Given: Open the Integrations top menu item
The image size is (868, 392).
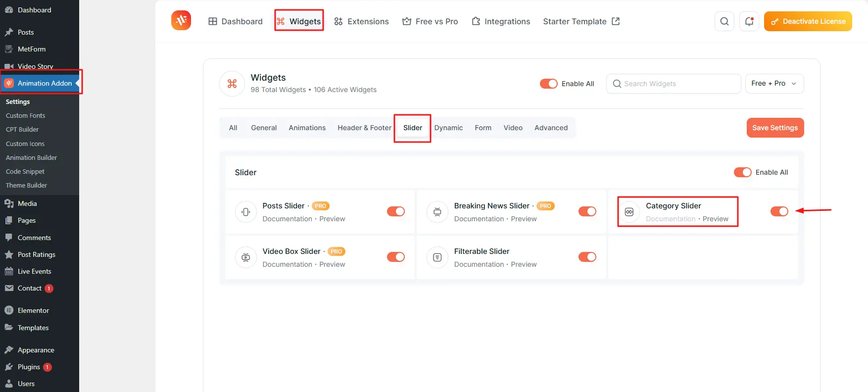Looking at the screenshot, I should pyautogui.click(x=501, y=21).
